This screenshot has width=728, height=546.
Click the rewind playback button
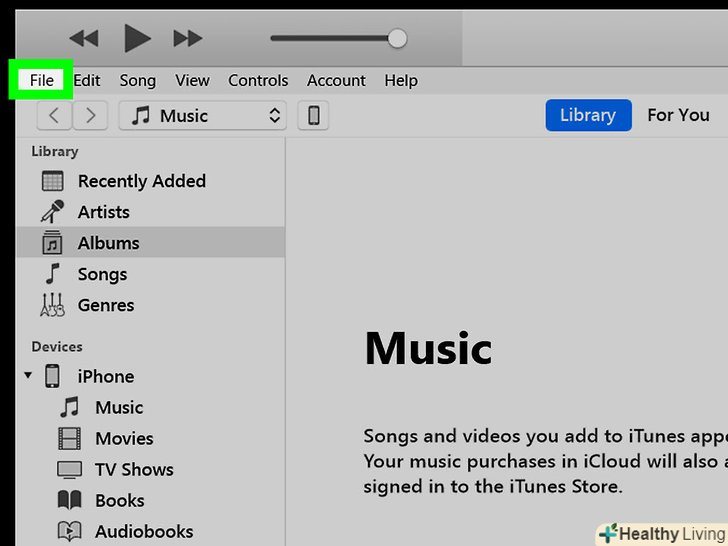point(84,38)
